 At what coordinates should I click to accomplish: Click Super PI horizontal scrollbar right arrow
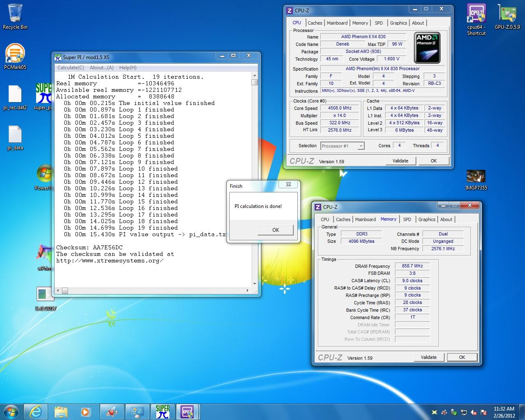(248, 291)
